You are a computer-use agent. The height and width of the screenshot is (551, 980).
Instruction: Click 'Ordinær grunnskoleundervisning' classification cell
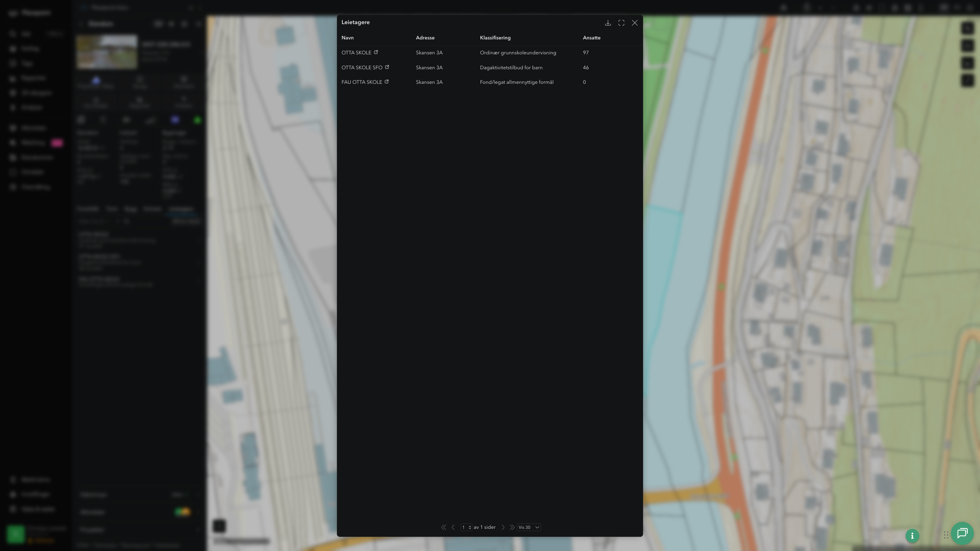coord(518,53)
